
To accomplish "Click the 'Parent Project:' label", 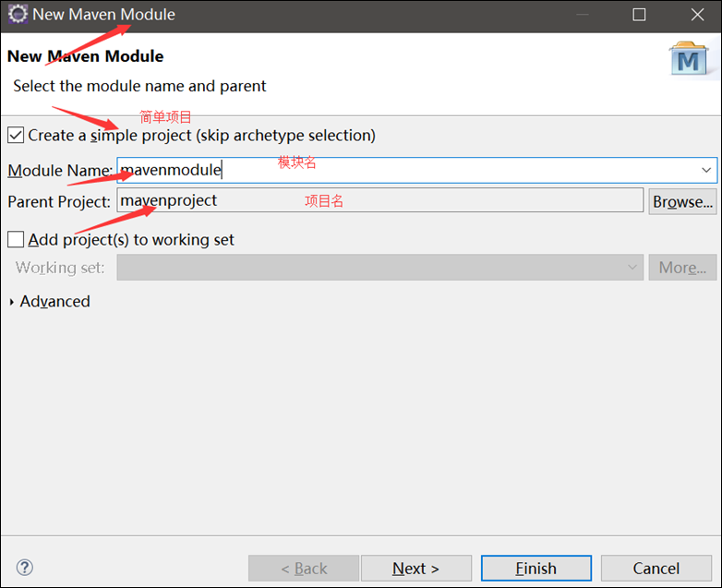I will coord(59,201).
